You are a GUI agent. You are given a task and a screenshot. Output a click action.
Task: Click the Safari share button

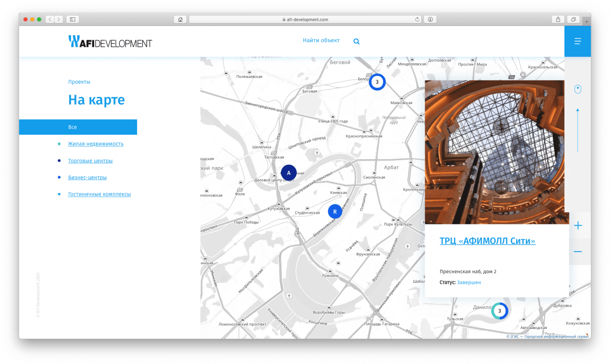pyautogui.click(x=558, y=20)
